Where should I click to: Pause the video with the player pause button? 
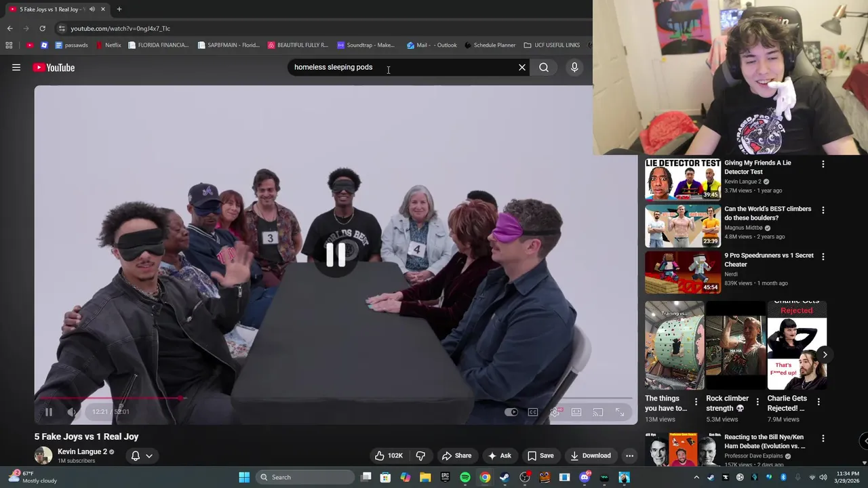click(49, 411)
